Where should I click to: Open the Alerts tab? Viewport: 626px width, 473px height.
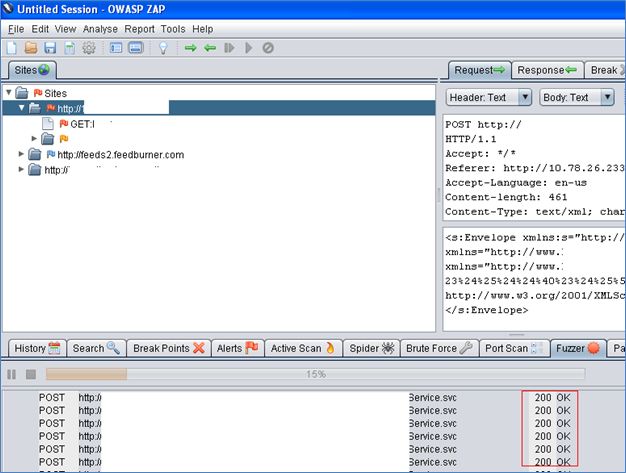pyautogui.click(x=238, y=348)
